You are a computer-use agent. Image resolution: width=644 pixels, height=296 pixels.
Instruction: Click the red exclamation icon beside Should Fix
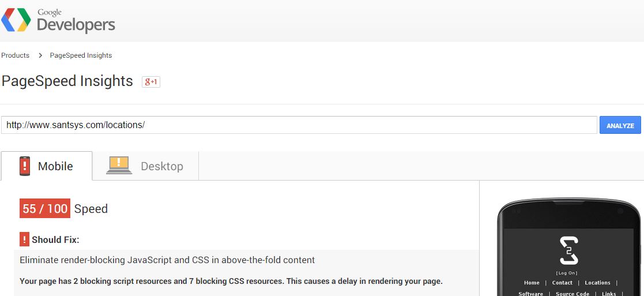click(x=24, y=239)
